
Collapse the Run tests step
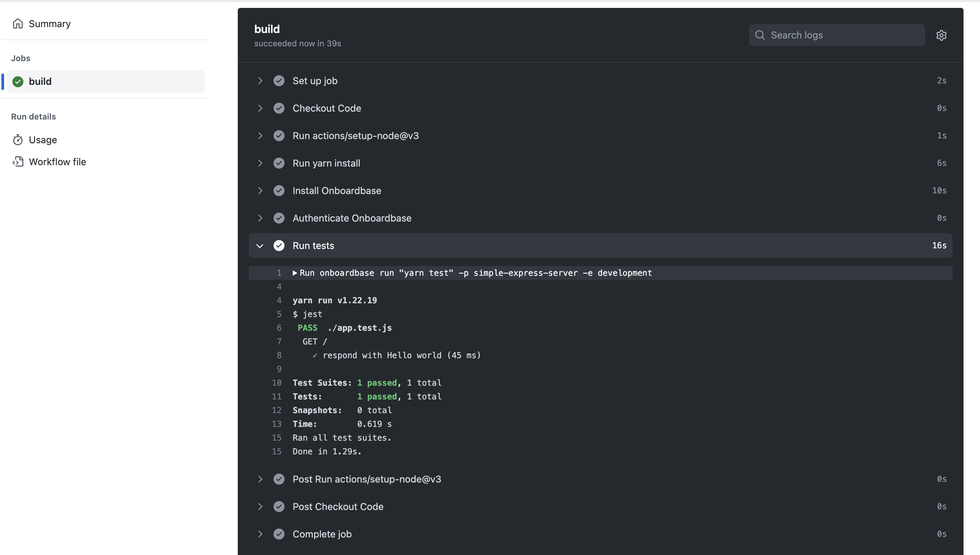coord(260,246)
